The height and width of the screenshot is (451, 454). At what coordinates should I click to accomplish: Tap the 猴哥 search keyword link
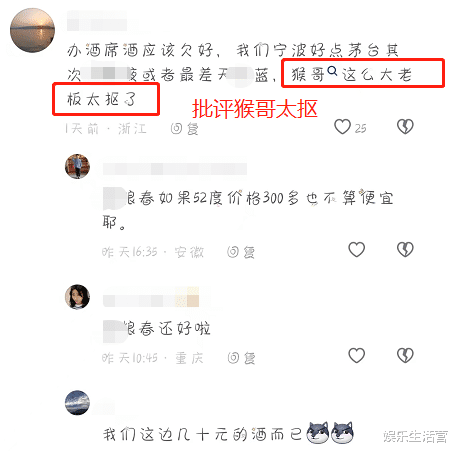point(308,74)
